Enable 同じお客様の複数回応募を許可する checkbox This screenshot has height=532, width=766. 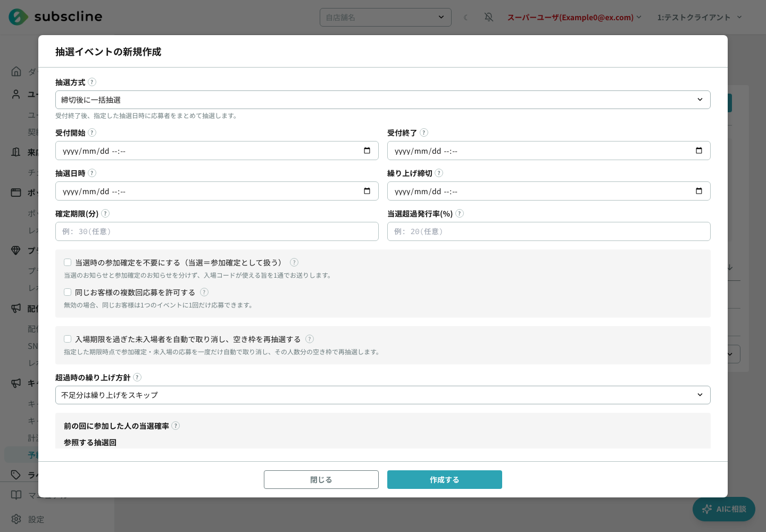[x=68, y=292]
